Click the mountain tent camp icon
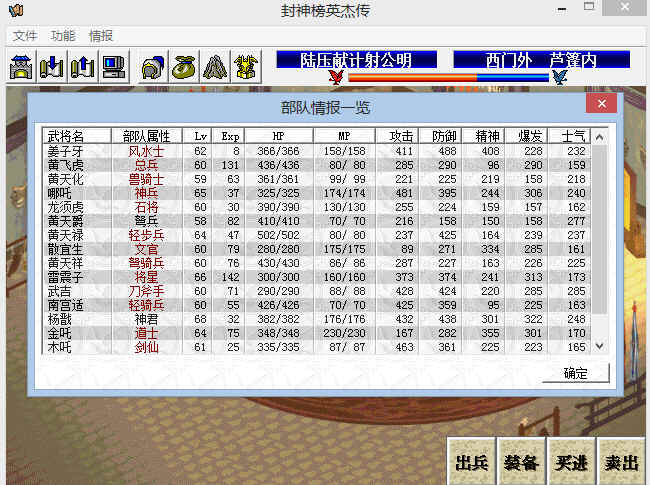The width and height of the screenshot is (650, 485). tap(215, 66)
